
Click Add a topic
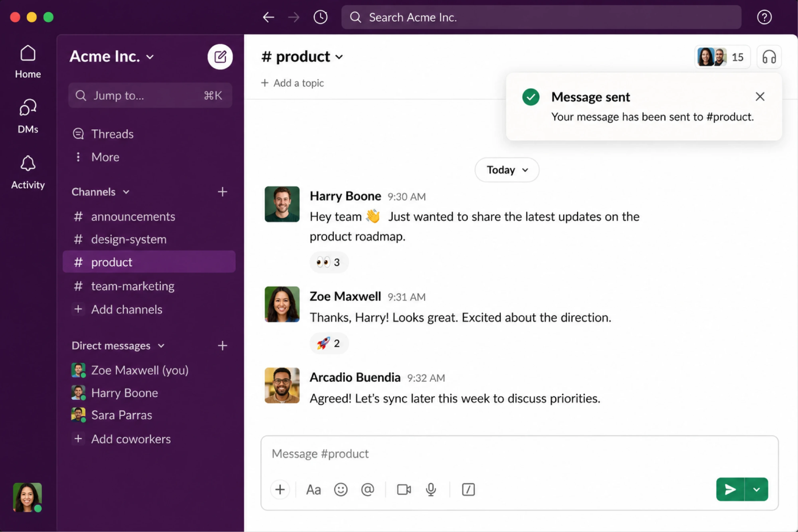click(292, 83)
